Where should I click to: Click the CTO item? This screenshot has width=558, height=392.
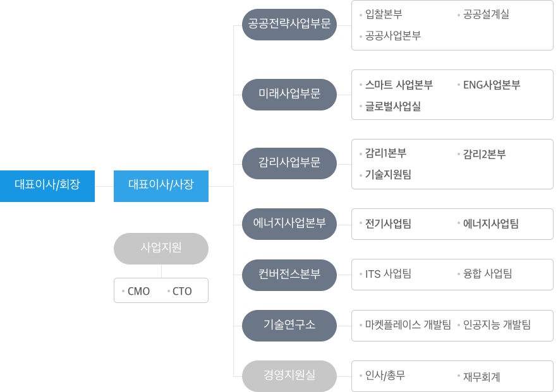[182, 292]
